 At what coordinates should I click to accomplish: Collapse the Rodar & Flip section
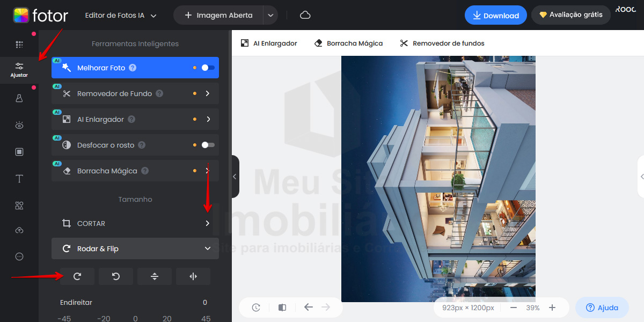click(x=208, y=248)
